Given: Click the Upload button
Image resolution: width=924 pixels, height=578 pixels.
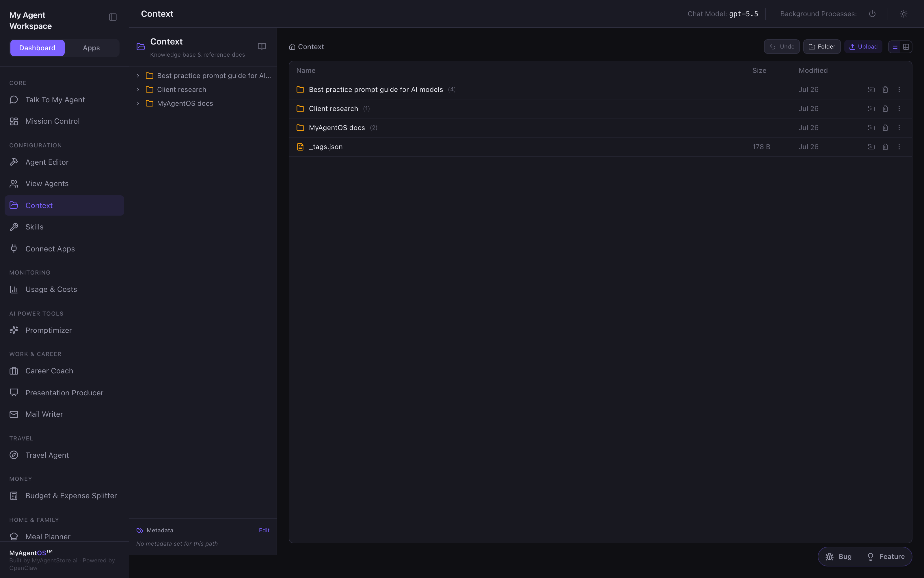Looking at the screenshot, I should coord(863,47).
